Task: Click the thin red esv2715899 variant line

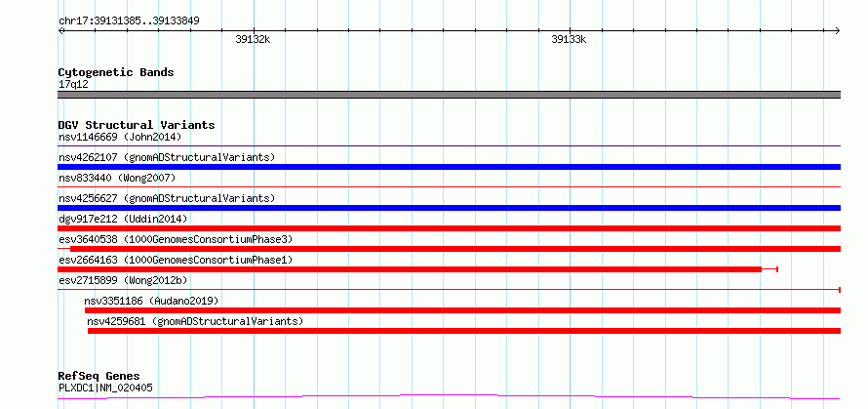Action: [449, 290]
